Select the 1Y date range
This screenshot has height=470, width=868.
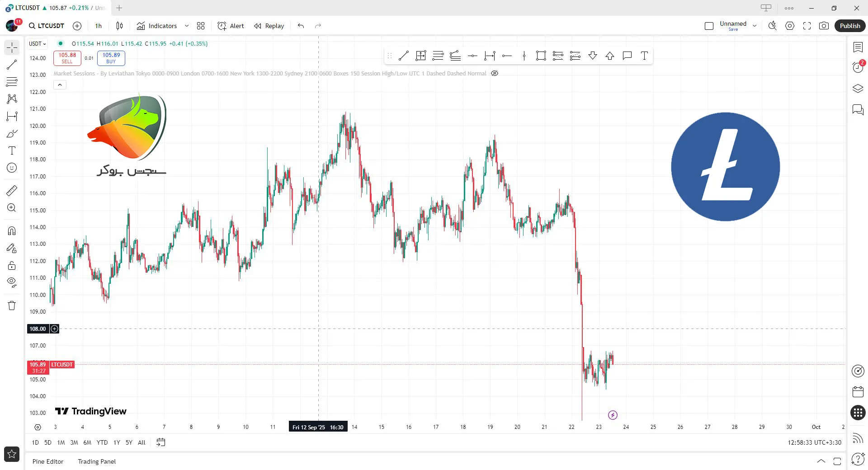(x=117, y=442)
